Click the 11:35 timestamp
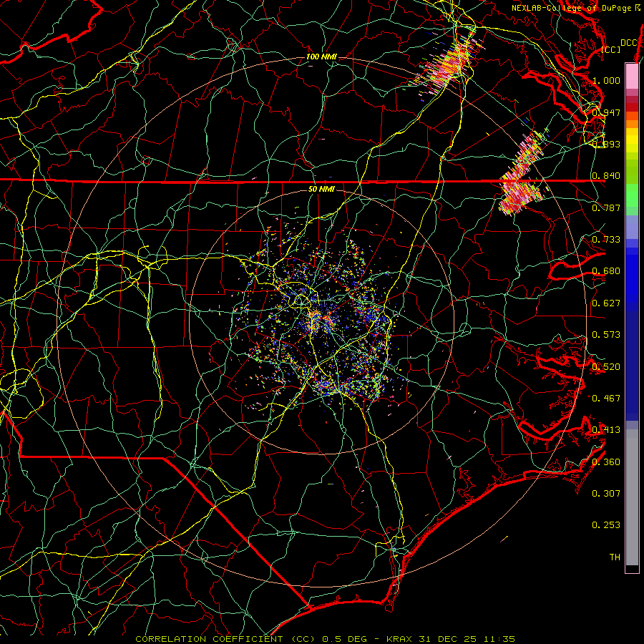 (x=499, y=639)
